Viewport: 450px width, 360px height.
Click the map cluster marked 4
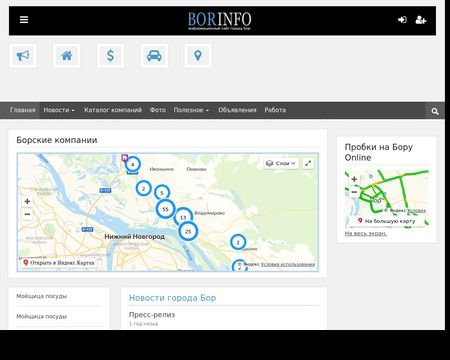[132, 164]
